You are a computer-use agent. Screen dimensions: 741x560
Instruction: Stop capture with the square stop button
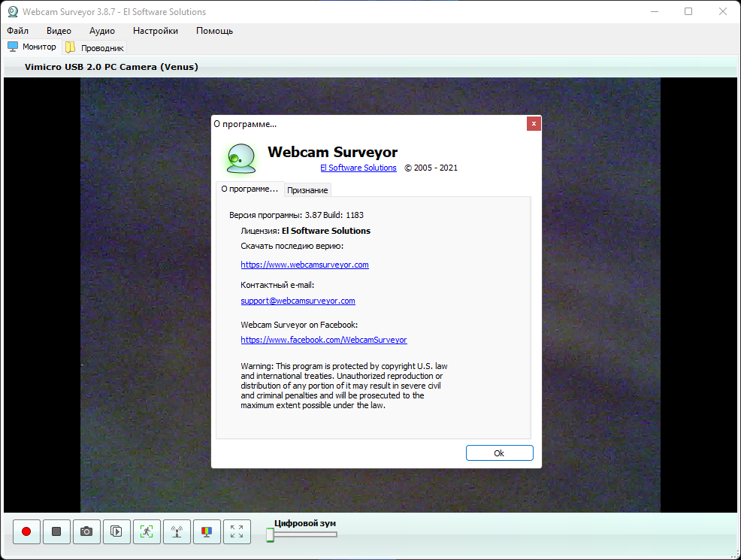56,531
